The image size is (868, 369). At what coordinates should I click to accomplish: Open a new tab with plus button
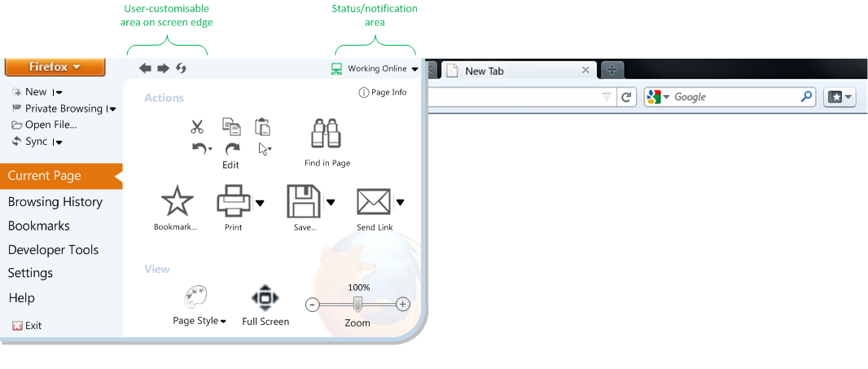point(613,70)
